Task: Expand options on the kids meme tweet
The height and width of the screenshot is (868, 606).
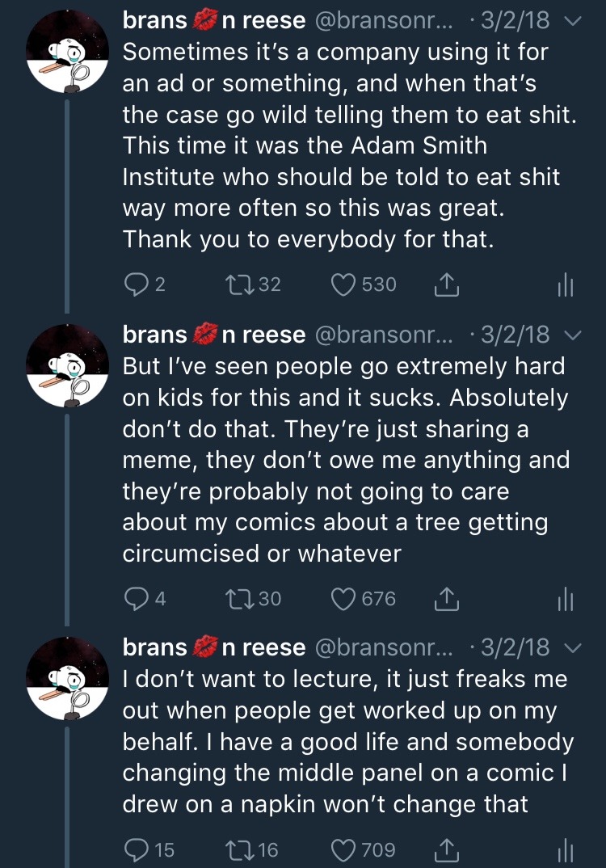Action: 571,334
